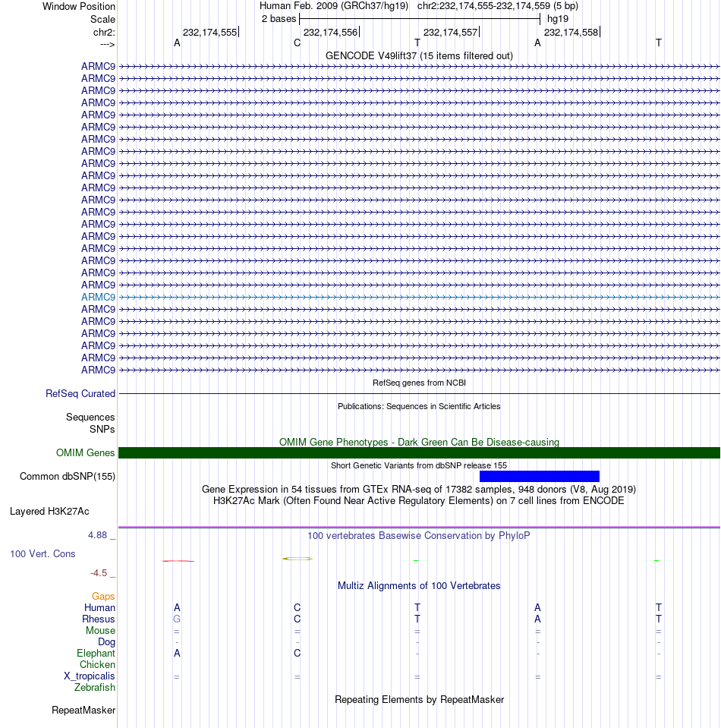Click the H3K27Ac Mark track heading
Viewport: 721px width, 728px height.
419,501
